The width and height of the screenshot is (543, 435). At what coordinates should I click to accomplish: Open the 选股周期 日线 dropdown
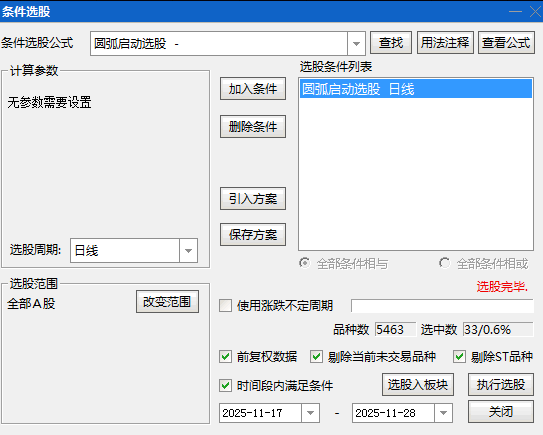(x=188, y=250)
